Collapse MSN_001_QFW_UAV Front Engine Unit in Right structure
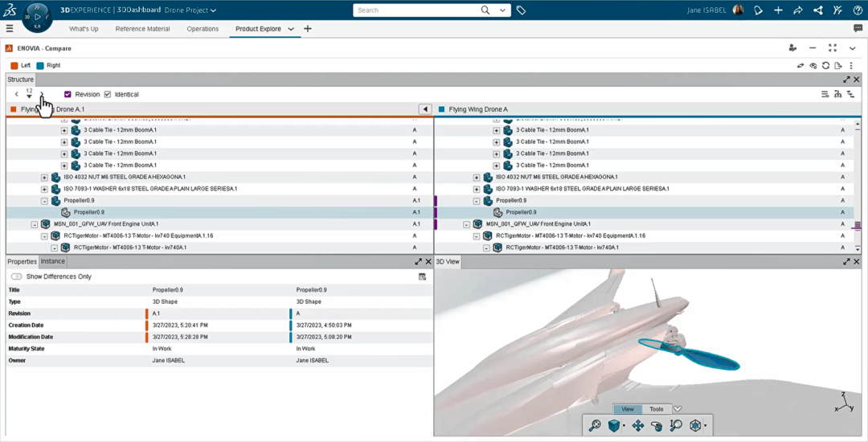 tap(467, 224)
